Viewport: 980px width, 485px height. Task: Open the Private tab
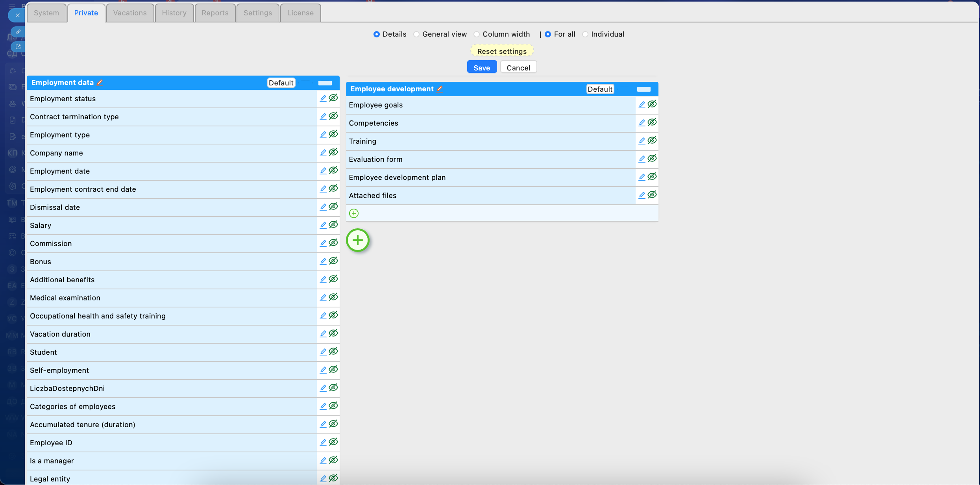(86, 13)
